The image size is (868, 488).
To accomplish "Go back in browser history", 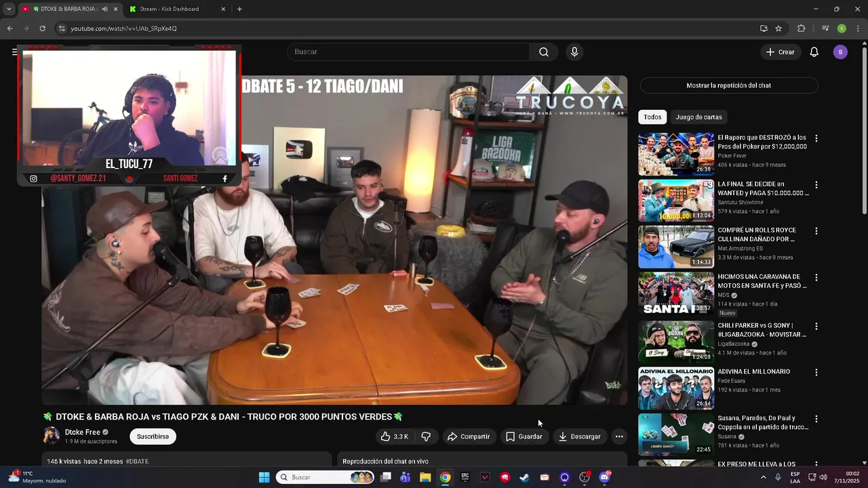I will pyautogui.click(x=9, y=28).
